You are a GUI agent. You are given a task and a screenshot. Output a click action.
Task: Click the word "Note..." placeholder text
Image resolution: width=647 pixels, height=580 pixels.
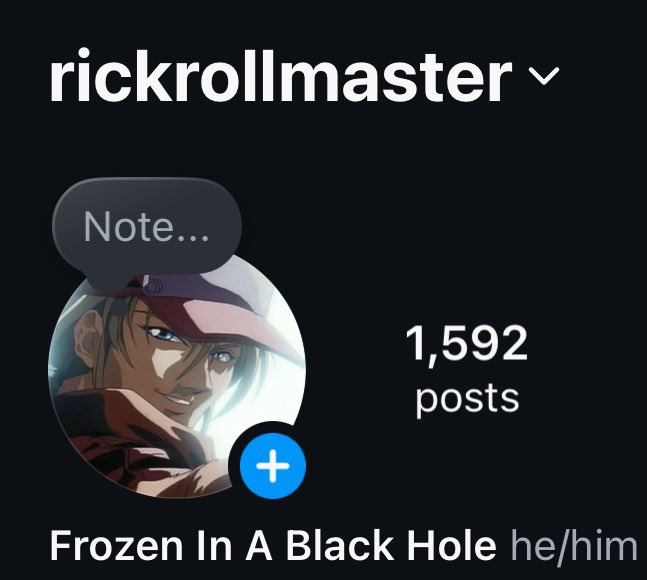[146, 226]
